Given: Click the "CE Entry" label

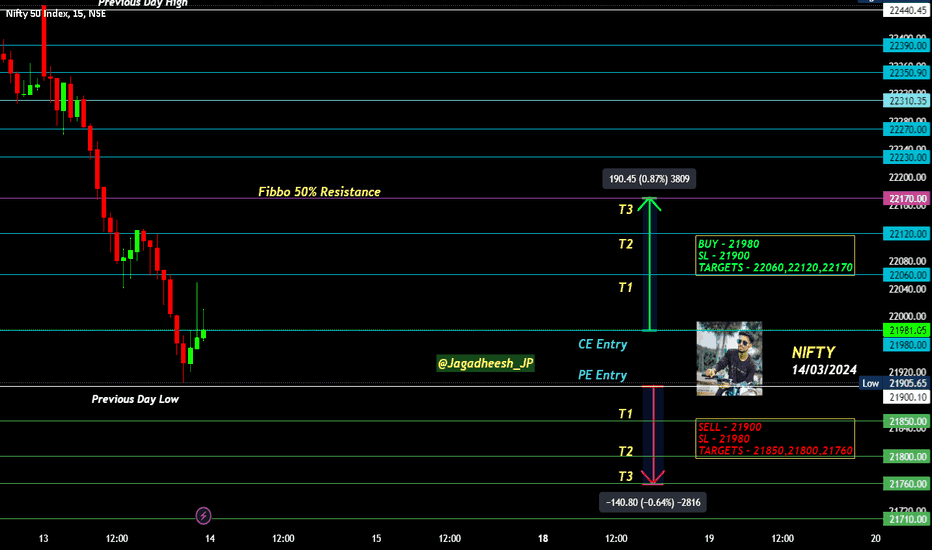Looking at the screenshot, I should (x=603, y=344).
